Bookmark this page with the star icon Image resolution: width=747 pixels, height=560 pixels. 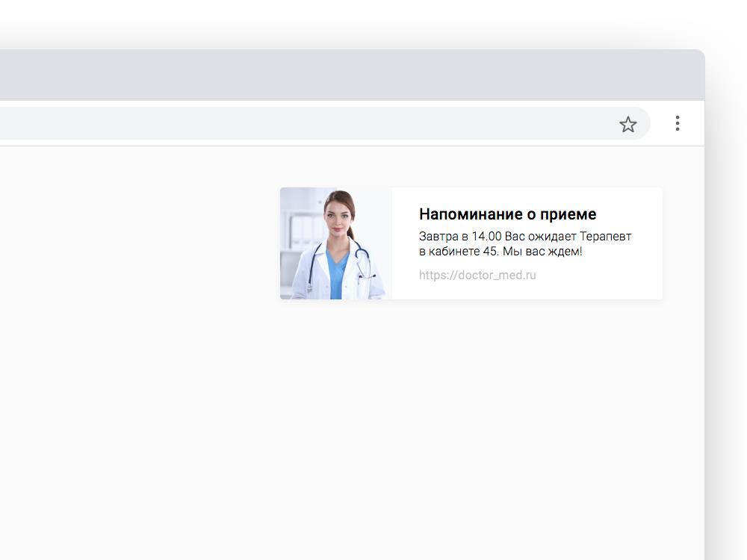pos(628,124)
